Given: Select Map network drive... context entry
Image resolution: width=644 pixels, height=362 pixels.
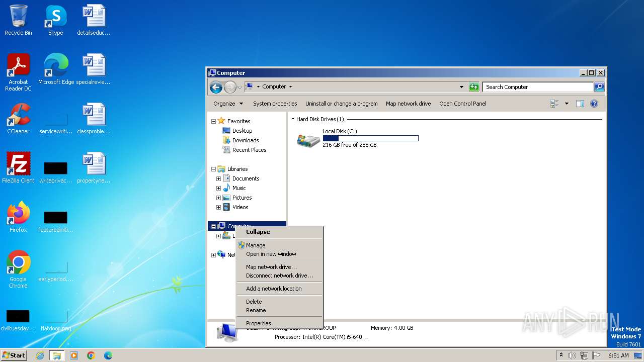Looking at the screenshot, I should (280, 267).
